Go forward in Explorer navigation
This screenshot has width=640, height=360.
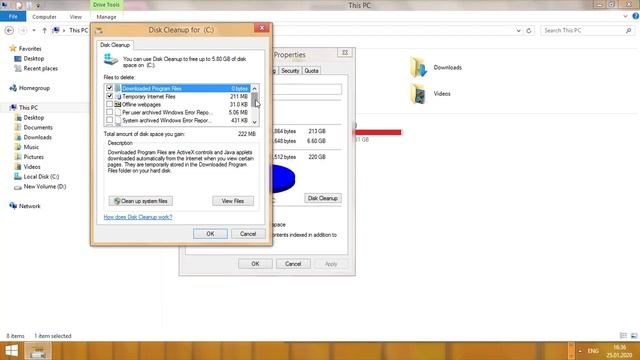pos(23,31)
